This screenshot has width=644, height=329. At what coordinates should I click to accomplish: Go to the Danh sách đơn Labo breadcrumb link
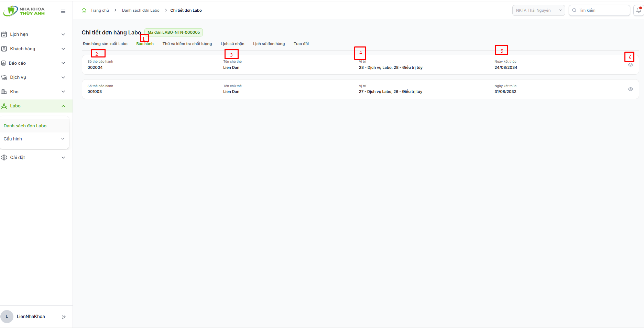[141, 10]
